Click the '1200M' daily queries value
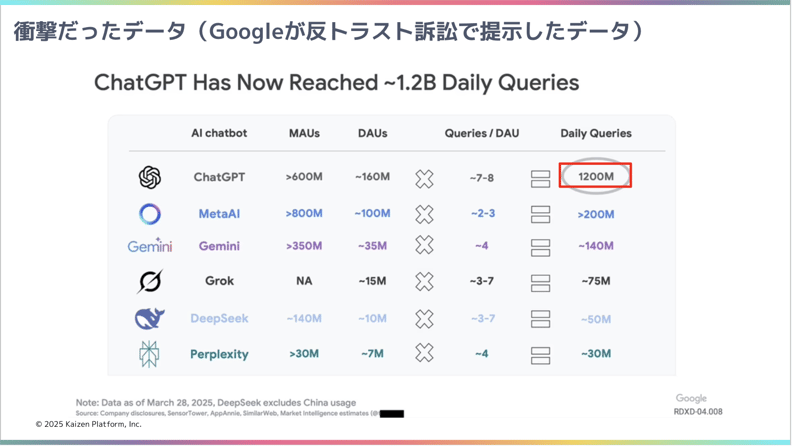Viewport: 792px width, 446px height. pos(596,177)
